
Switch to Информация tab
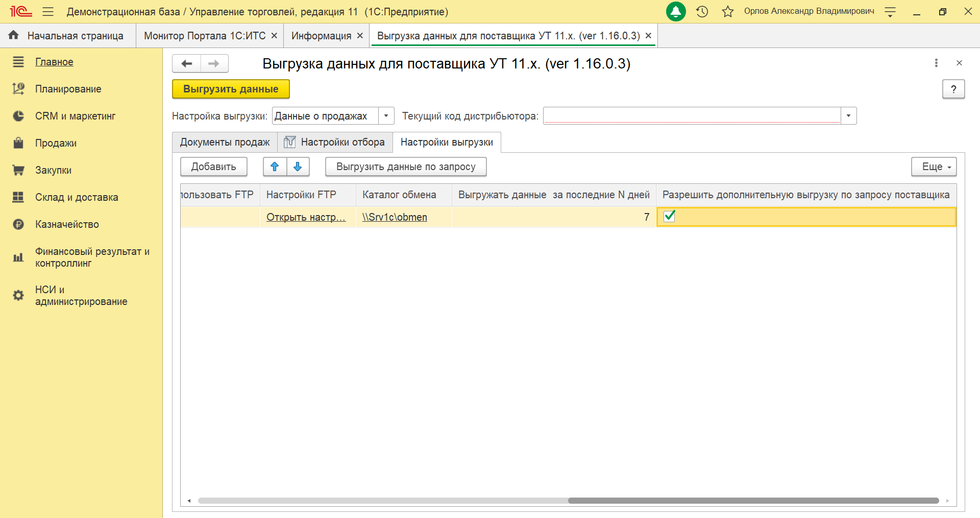tap(321, 36)
